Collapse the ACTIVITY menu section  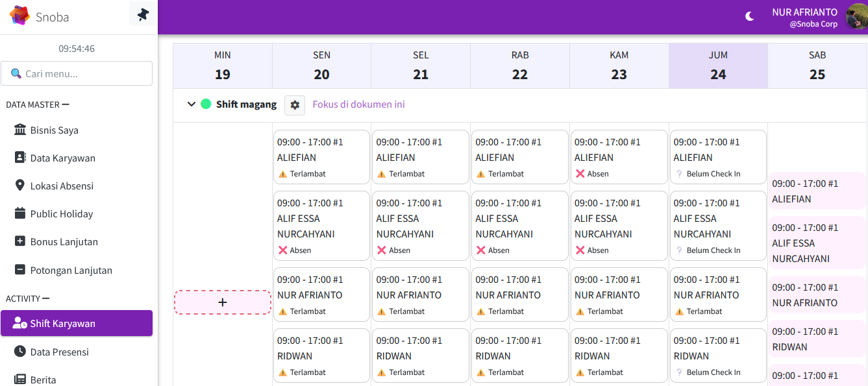click(x=46, y=298)
